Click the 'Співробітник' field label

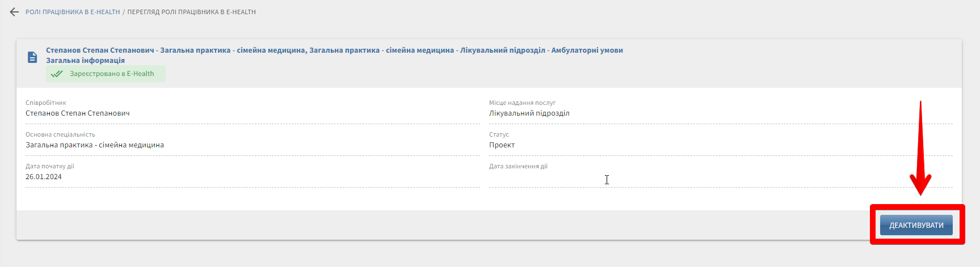[x=46, y=103]
